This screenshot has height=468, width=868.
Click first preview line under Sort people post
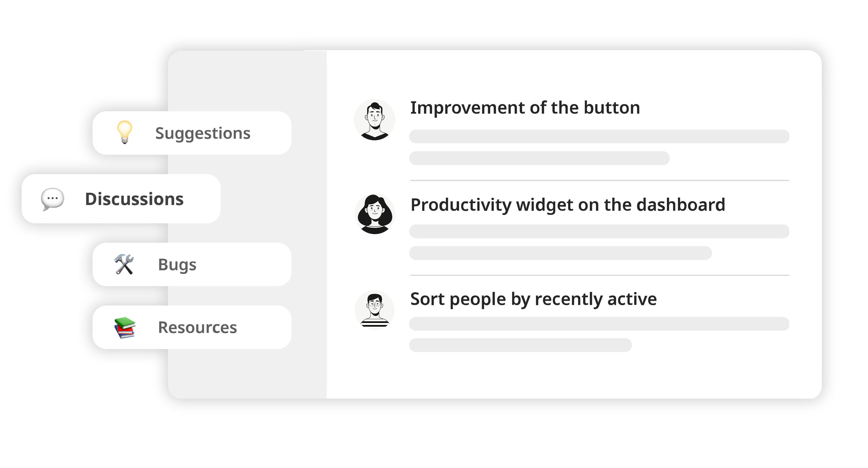point(599,324)
